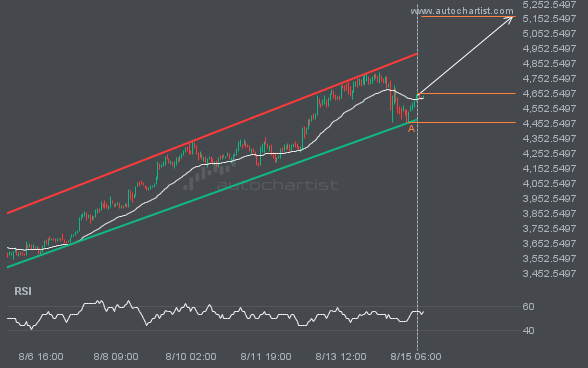Select the 3,652.5497 price axis label
588x368 pixels.
click(x=549, y=244)
